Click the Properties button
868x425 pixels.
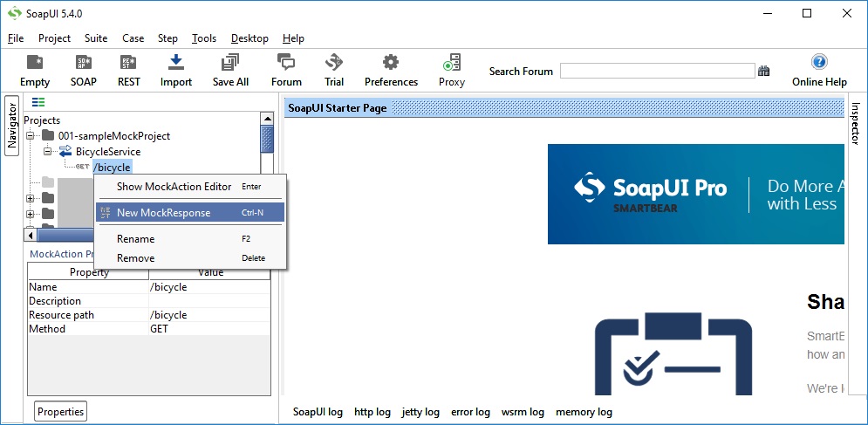pos(61,412)
